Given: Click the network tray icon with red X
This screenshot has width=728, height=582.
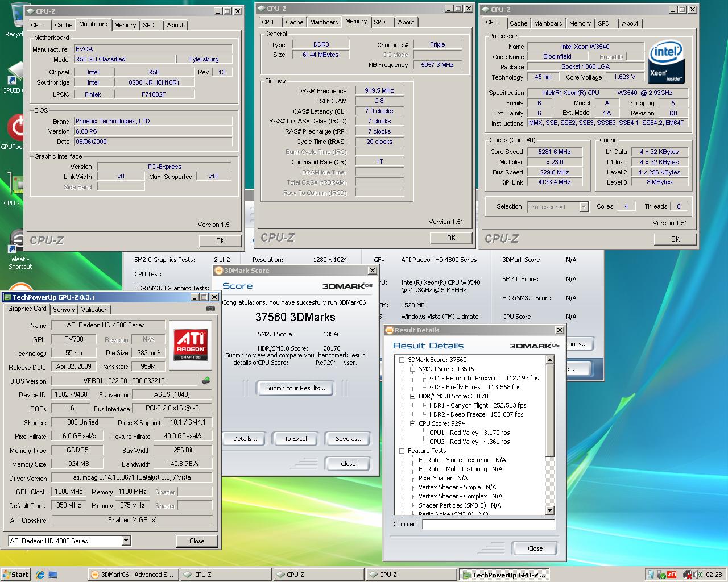Looking at the screenshot, I should point(688,575).
